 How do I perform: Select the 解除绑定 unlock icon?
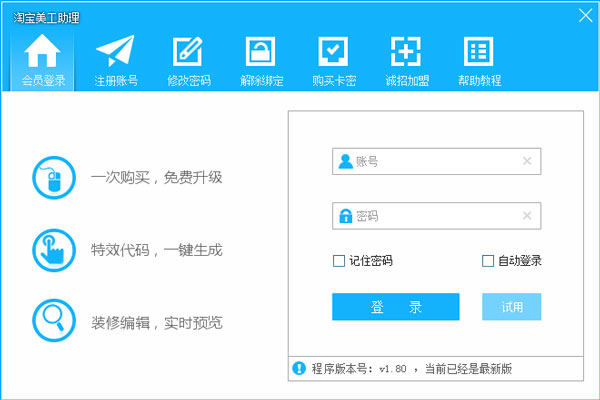[x=260, y=51]
